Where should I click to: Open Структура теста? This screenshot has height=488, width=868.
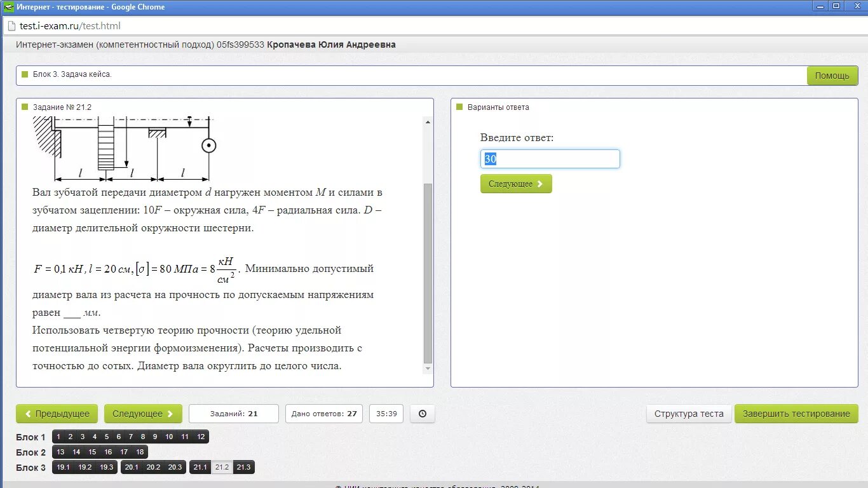tap(689, 414)
